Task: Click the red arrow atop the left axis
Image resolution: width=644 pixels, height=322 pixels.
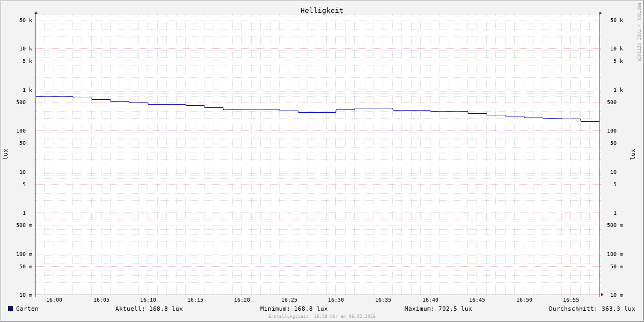Action: pos(36,12)
